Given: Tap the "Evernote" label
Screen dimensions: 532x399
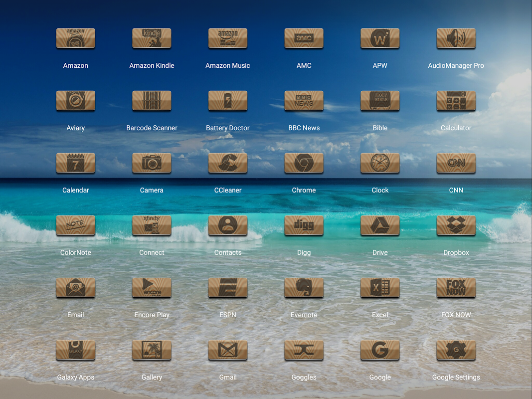Looking at the screenshot, I should pyautogui.click(x=304, y=315).
